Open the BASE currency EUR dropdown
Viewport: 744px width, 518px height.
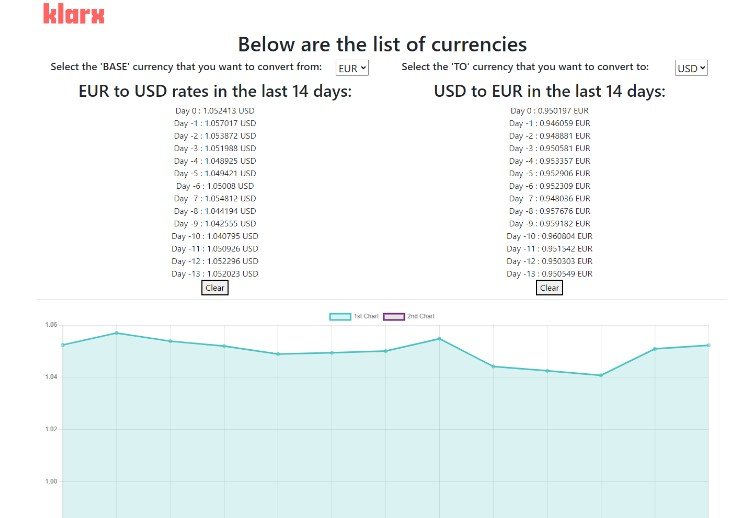tap(352, 68)
